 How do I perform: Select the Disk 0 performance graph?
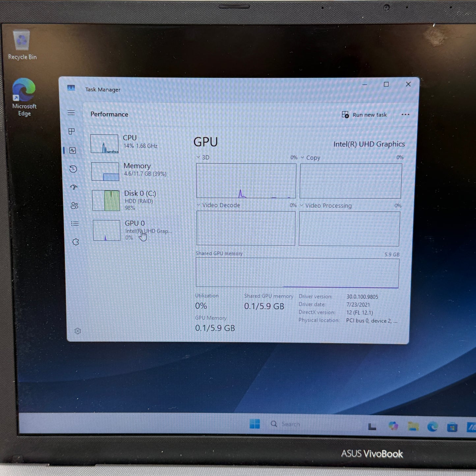coord(106,200)
